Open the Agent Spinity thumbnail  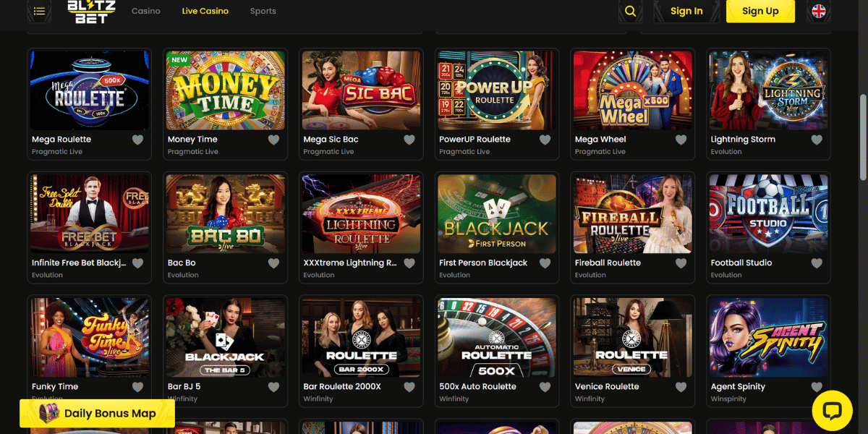click(768, 338)
